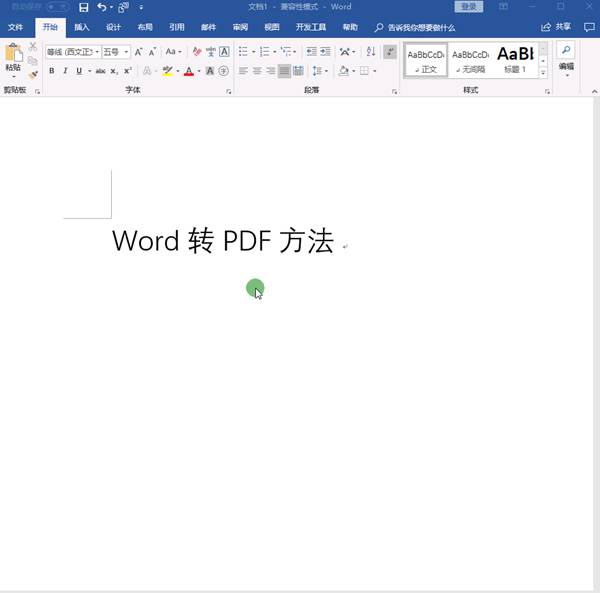Click the Save icon in quick access toolbar
The width and height of the screenshot is (600, 593).
tap(83, 7)
